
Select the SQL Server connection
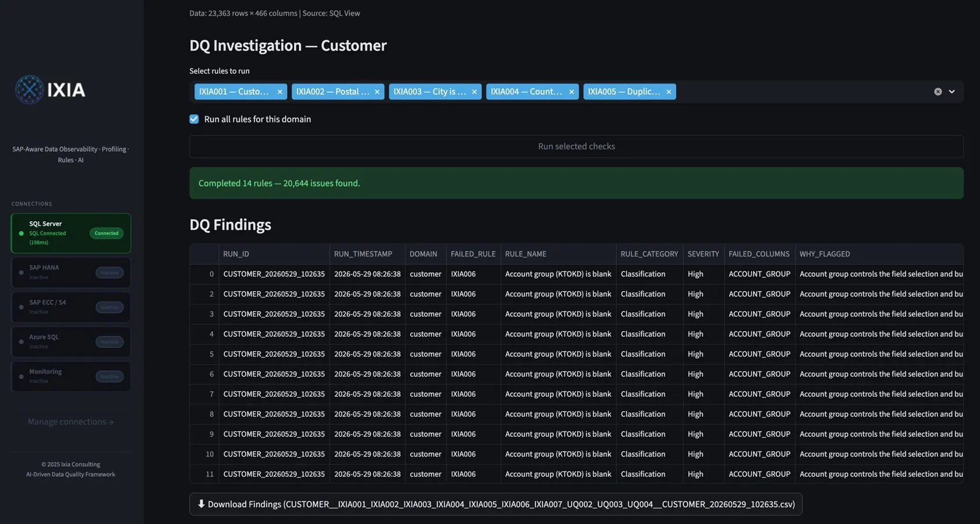(71, 233)
